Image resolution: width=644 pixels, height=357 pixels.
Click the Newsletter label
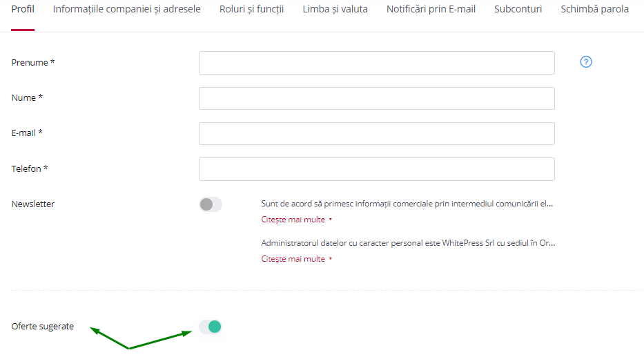33,204
